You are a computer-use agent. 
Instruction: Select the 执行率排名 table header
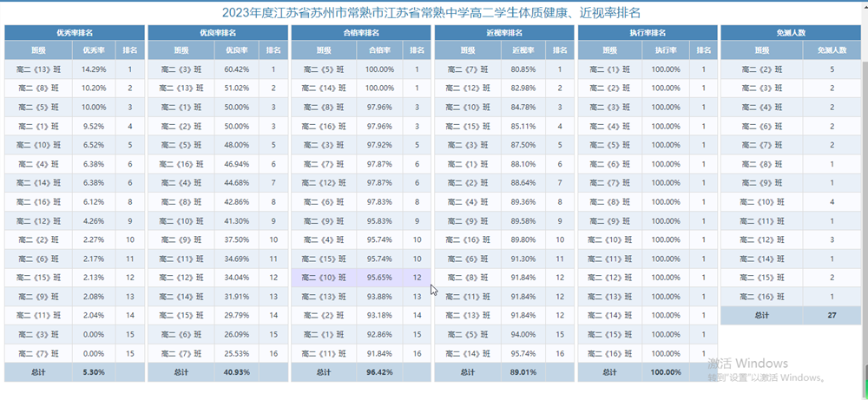coord(648,33)
